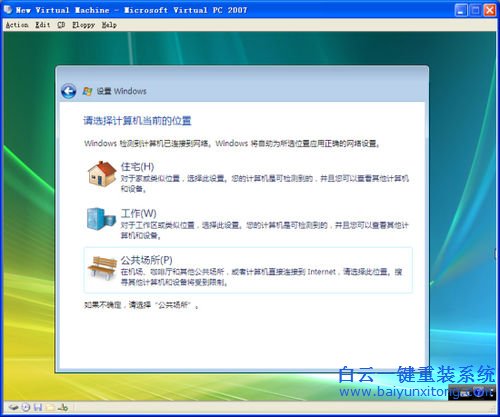
Task: Close the Virtual PC window
Action: coord(490,10)
